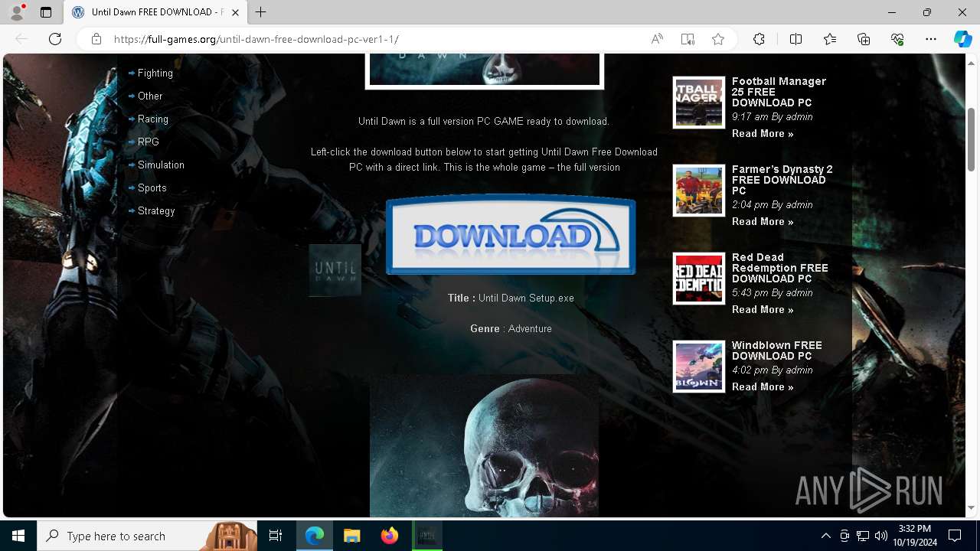Click small Until Dawn cover thumbnail
Screen dimensions: 980x551
335,270
